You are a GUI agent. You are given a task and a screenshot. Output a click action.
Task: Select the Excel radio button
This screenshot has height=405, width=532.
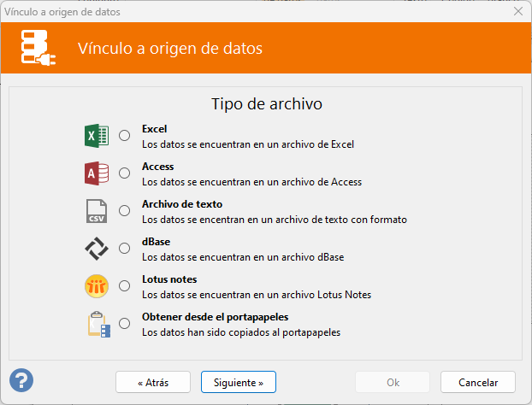[125, 136]
